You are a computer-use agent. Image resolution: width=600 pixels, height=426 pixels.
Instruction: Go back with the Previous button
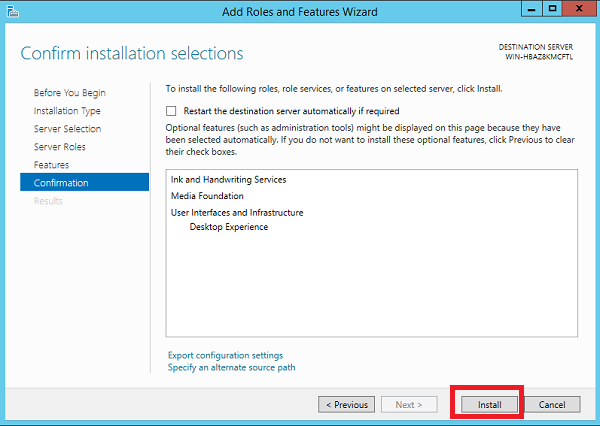point(346,405)
